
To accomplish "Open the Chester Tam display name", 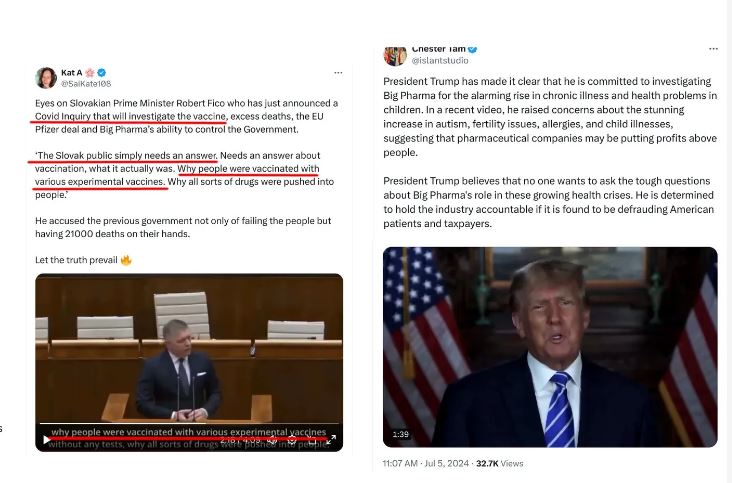I will (438, 49).
